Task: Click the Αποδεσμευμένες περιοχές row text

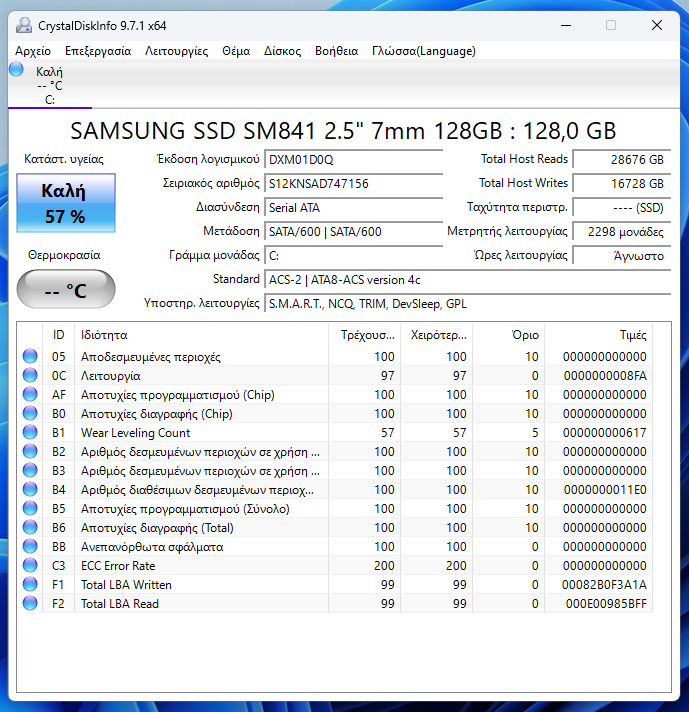Action: (x=151, y=357)
